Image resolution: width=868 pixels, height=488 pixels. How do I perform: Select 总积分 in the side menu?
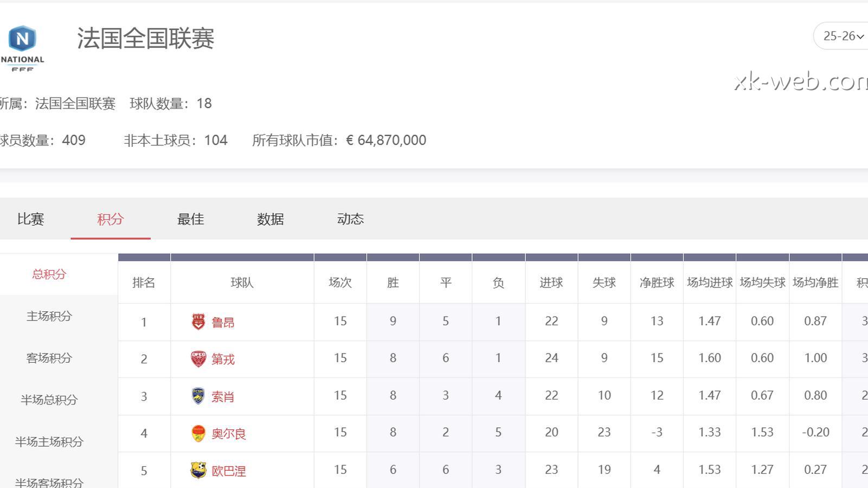(49, 274)
